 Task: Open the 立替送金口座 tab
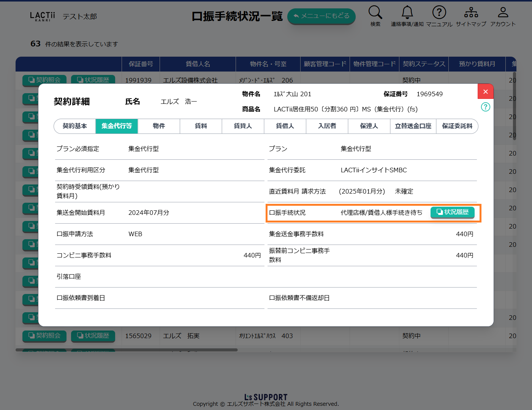(413, 126)
